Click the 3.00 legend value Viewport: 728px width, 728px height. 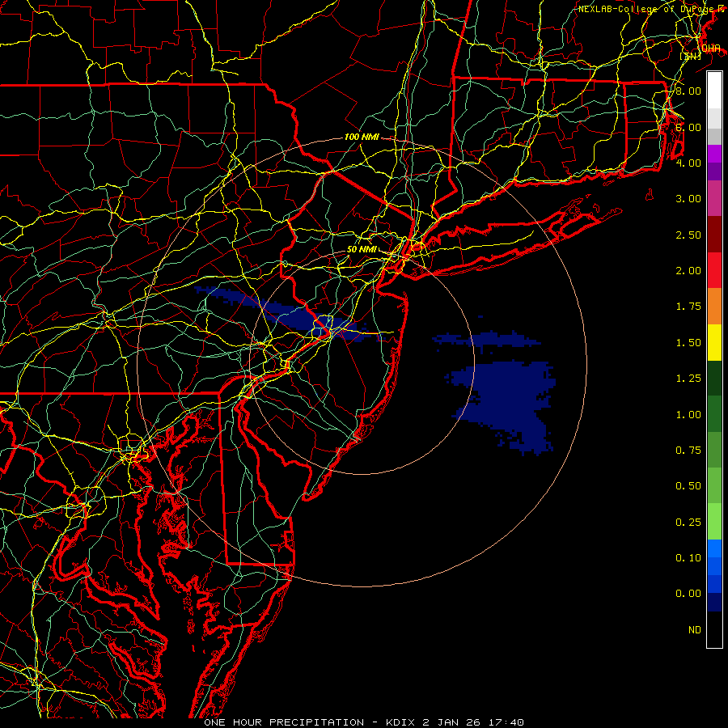point(688,199)
